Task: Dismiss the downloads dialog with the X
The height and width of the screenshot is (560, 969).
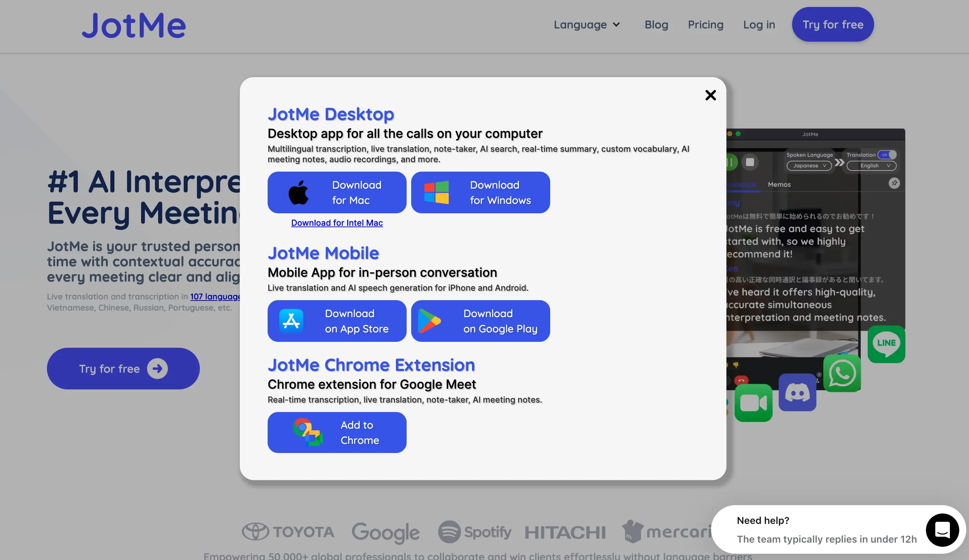Action: (x=710, y=95)
